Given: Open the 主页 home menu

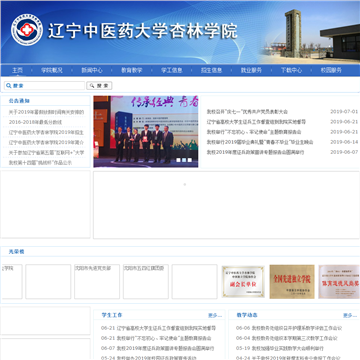Looking at the screenshot, I should [17, 70].
